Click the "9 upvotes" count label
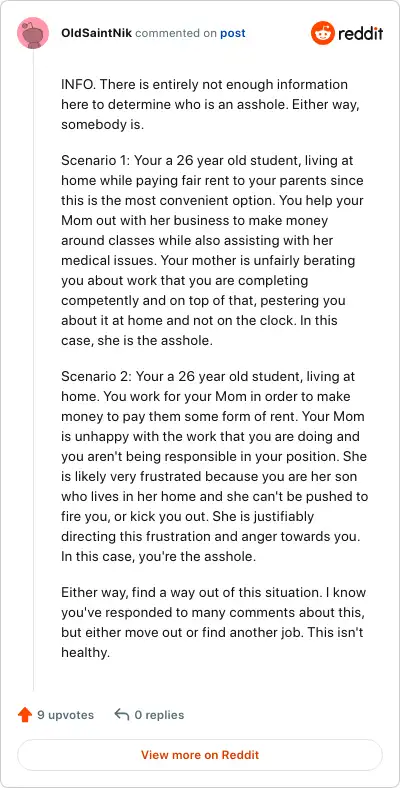The width and height of the screenshot is (400, 788). [x=65, y=715]
